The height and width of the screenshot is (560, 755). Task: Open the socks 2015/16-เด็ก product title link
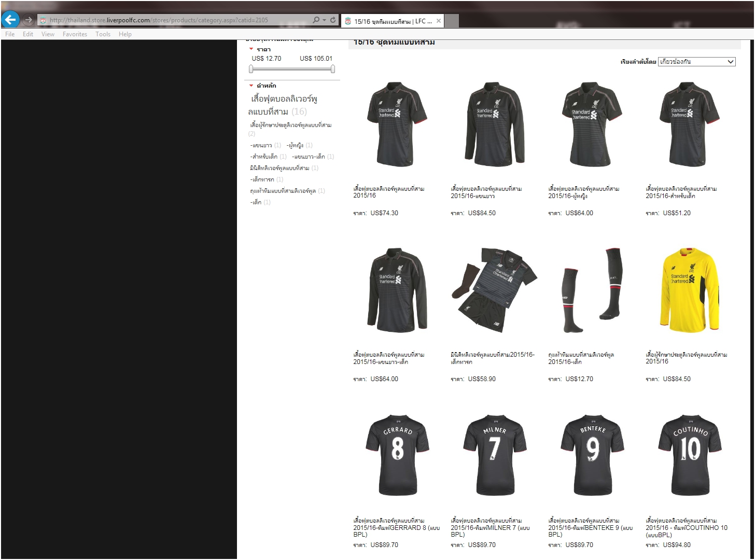click(x=581, y=358)
